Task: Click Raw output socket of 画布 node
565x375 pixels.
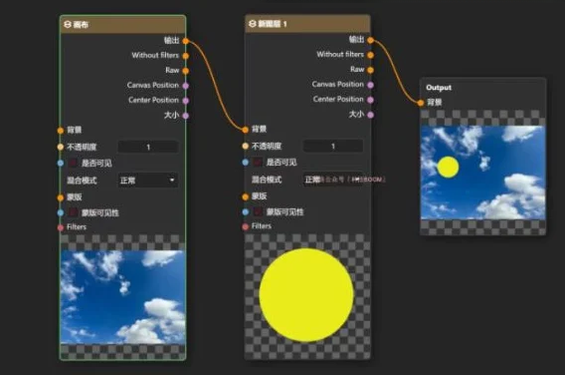Action: pyautogui.click(x=186, y=71)
